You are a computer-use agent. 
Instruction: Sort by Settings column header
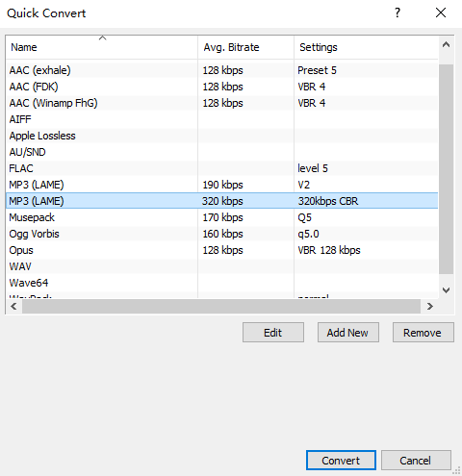(x=366, y=47)
